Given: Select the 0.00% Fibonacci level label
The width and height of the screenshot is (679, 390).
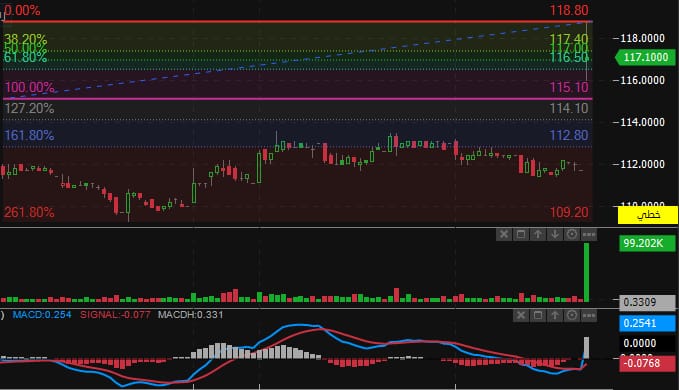Looking at the screenshot, I should click(x=22, y=10).
